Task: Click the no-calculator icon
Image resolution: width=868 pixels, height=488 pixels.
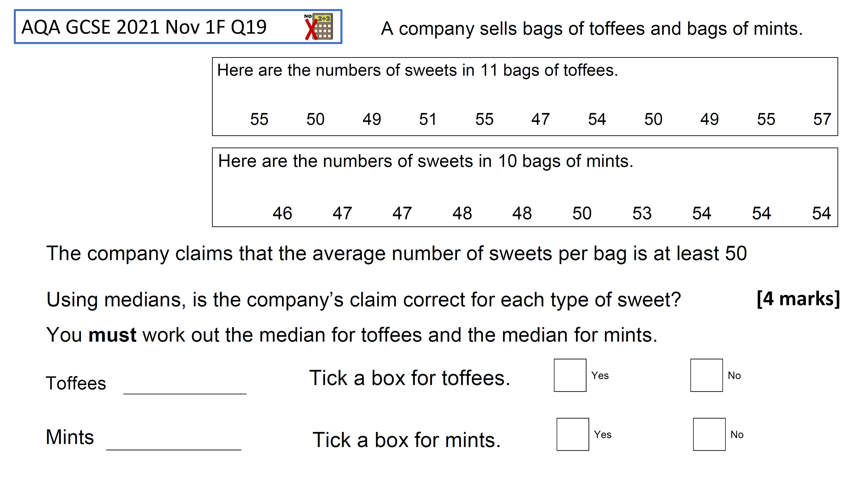Action: 318,27
